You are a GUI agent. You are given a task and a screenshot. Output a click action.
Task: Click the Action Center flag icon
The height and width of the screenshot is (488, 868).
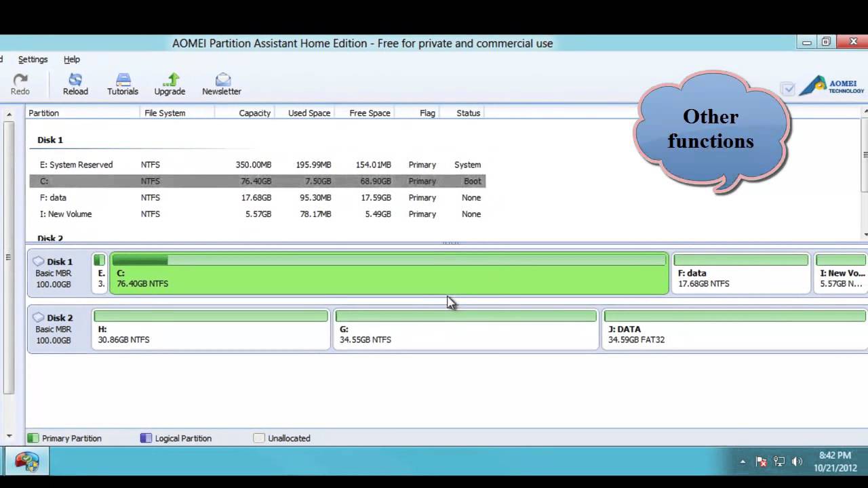(x=761, y=462)
